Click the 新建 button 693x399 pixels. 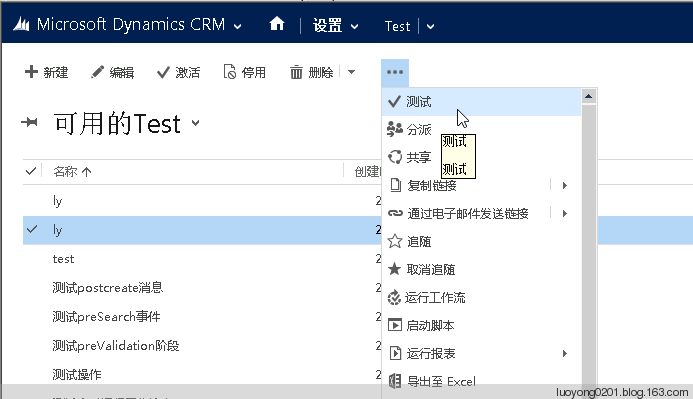coord(46,72)
